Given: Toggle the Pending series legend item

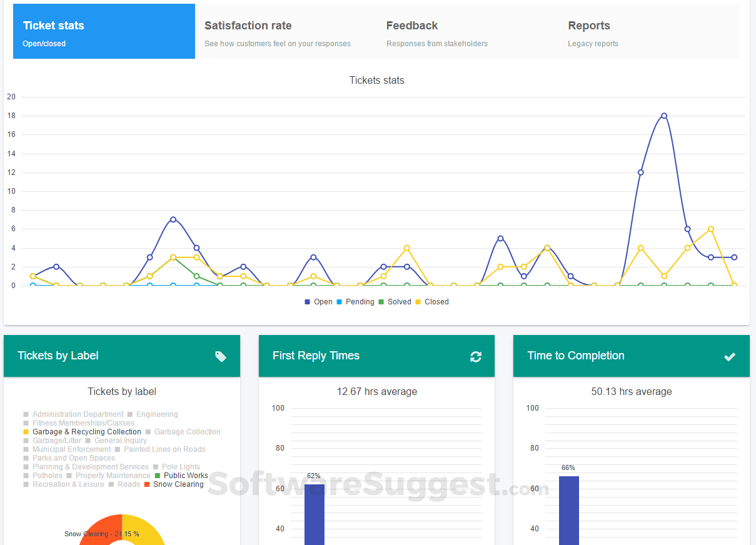Looking at the screenshot, I should click(x=355, y=302).
